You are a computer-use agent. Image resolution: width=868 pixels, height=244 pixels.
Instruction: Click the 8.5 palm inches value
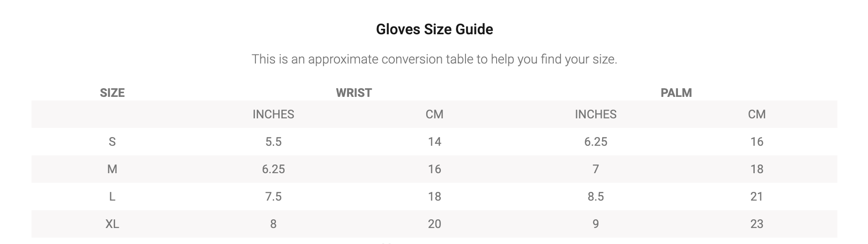595,196
